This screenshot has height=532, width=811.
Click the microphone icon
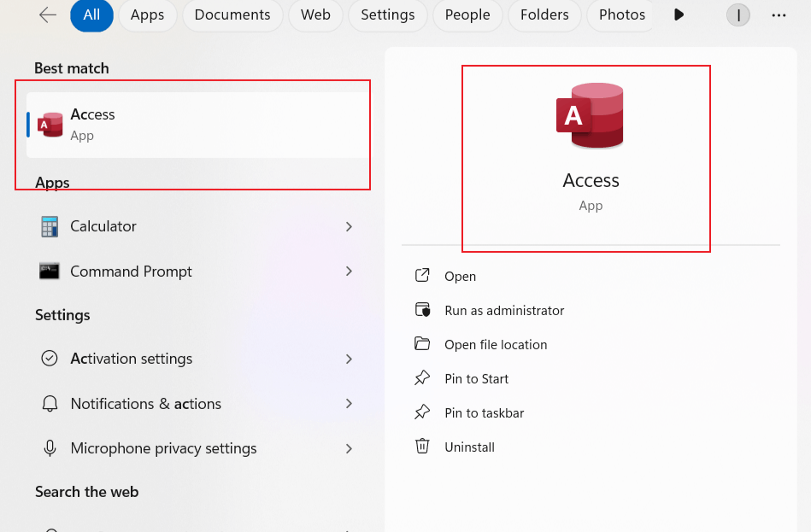[50, 448]
